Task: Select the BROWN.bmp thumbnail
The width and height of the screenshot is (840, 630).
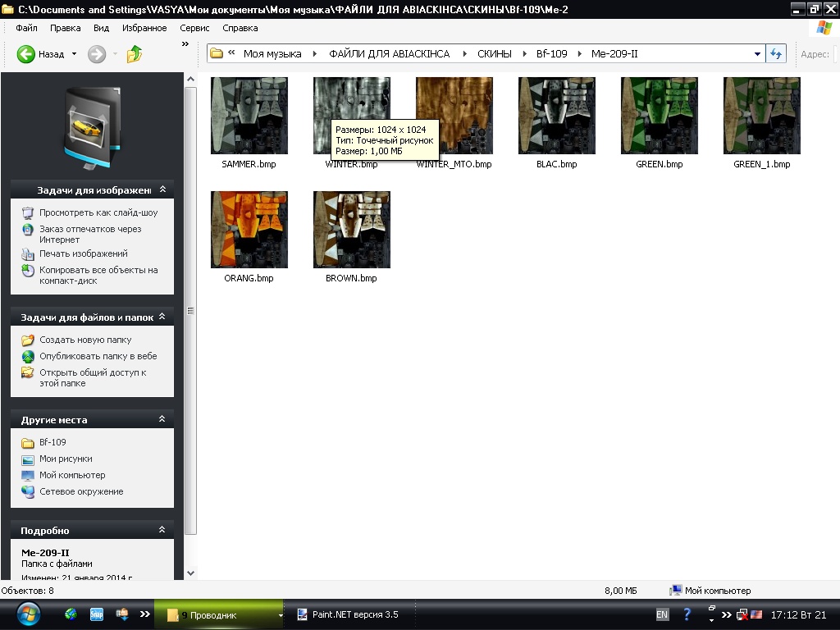Action: (352, 230)
